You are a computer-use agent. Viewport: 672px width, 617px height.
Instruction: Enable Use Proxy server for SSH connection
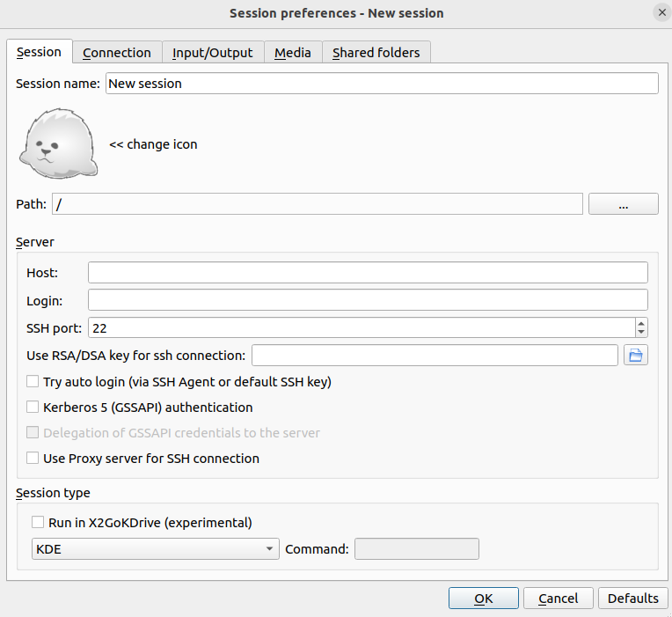click(x=33, y=459)
